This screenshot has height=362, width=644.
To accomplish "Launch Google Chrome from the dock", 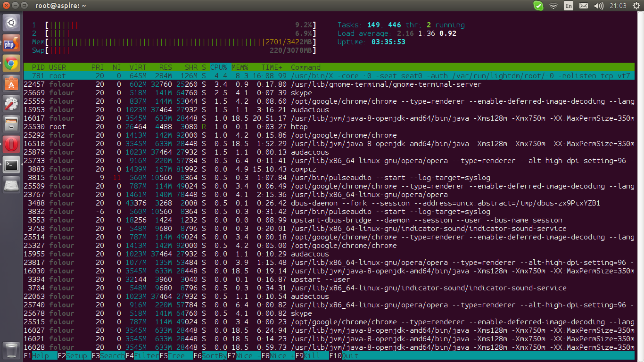I will 11,64.
